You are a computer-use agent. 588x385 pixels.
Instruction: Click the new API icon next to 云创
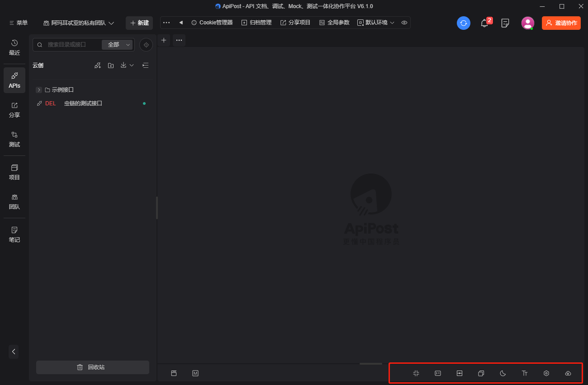97,66
